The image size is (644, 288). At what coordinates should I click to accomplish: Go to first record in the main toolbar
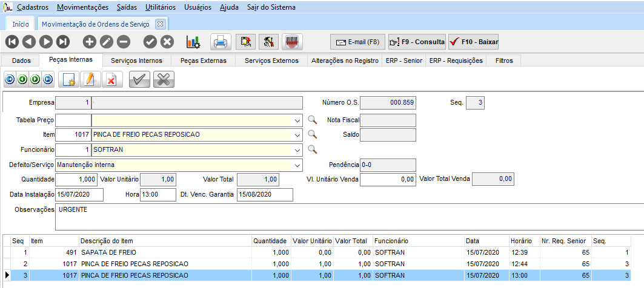click(x=12, y=42)
